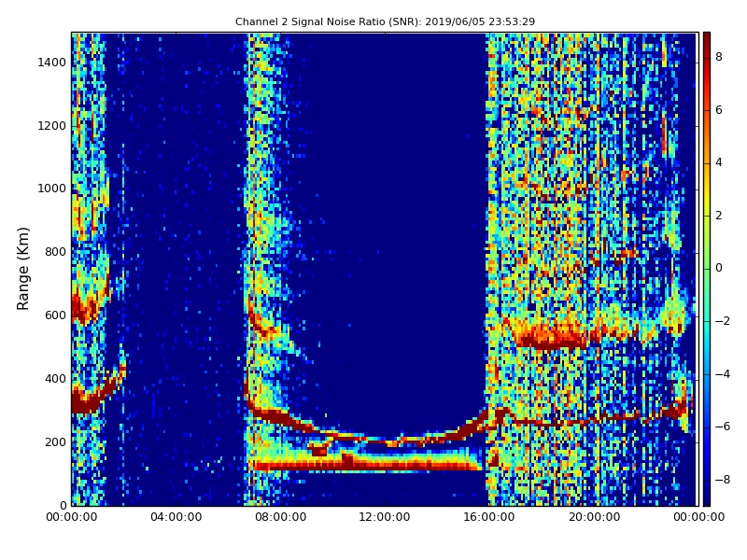Click the colorbar label −4

click(x=723, y=374)
